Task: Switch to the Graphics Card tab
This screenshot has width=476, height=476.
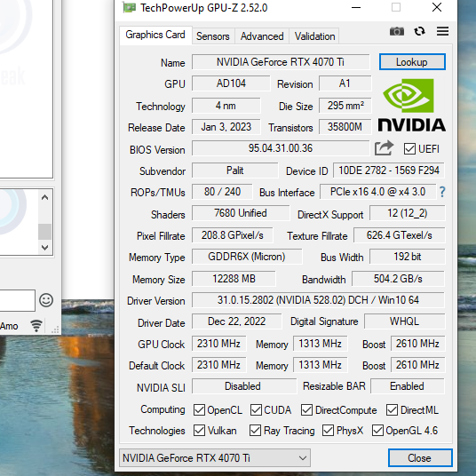Action: pyautogui.click(x=155, y=35)
